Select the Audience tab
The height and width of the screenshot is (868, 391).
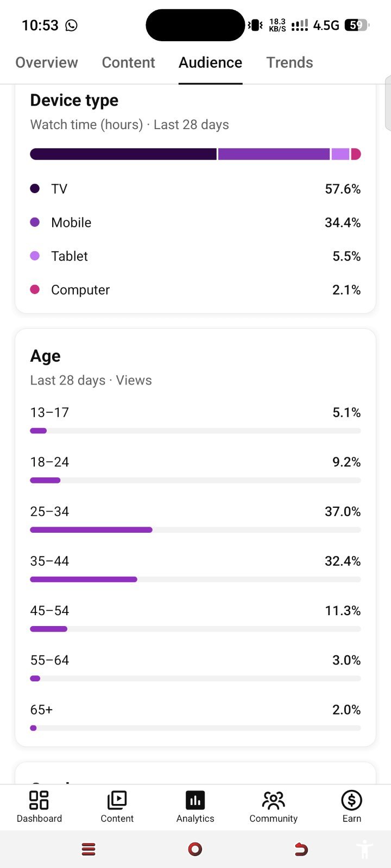[x=211, y=62]
